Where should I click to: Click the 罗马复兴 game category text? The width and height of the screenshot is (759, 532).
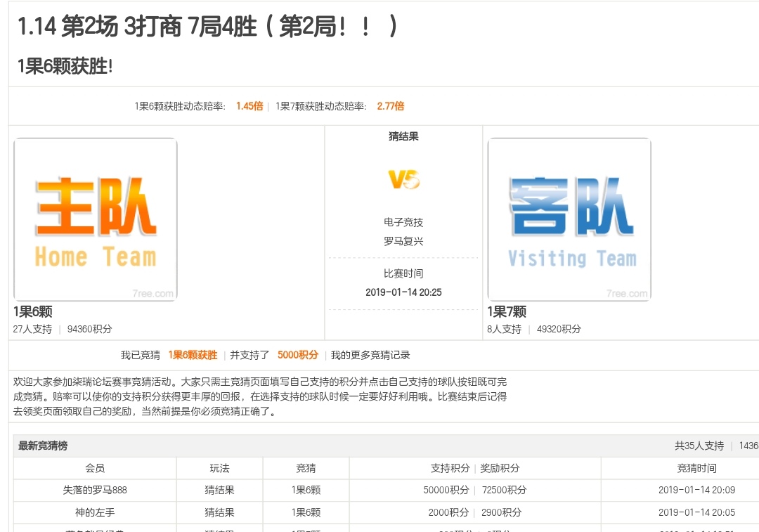tap(403, 241)
